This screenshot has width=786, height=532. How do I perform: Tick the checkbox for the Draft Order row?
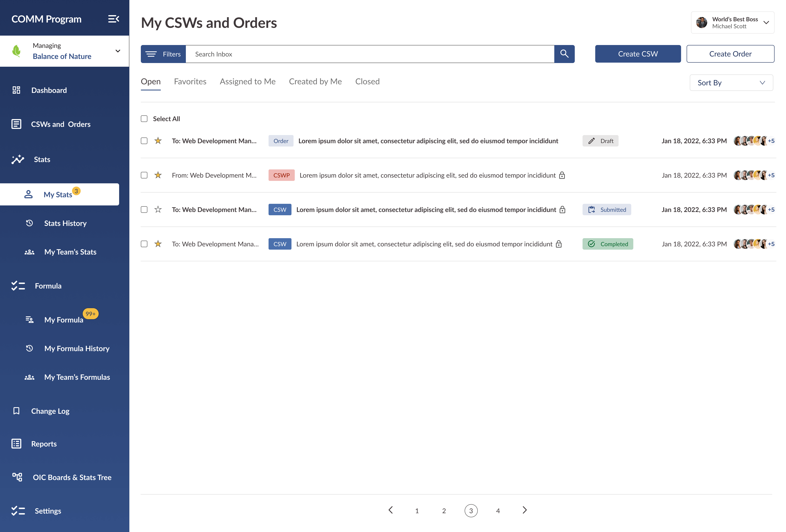[x=144, y=141]
